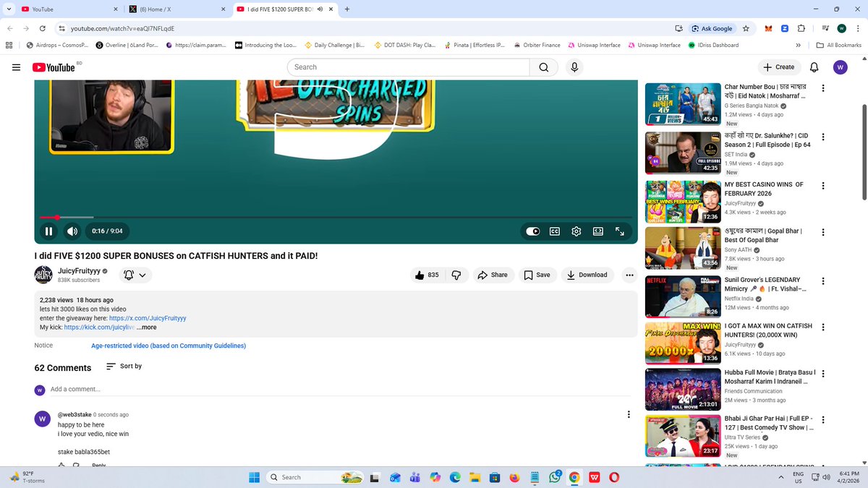Seek on the red video progress bar
868x488 pixels.
(x=336, y=217)
